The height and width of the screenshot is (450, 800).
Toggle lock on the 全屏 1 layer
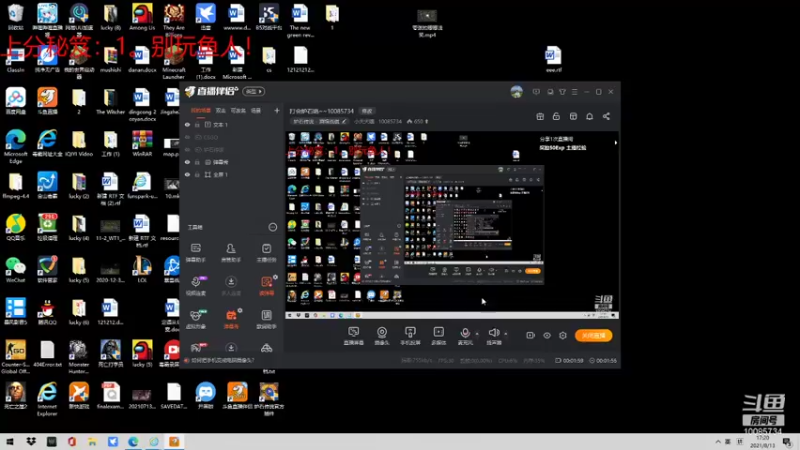point(197,174)
